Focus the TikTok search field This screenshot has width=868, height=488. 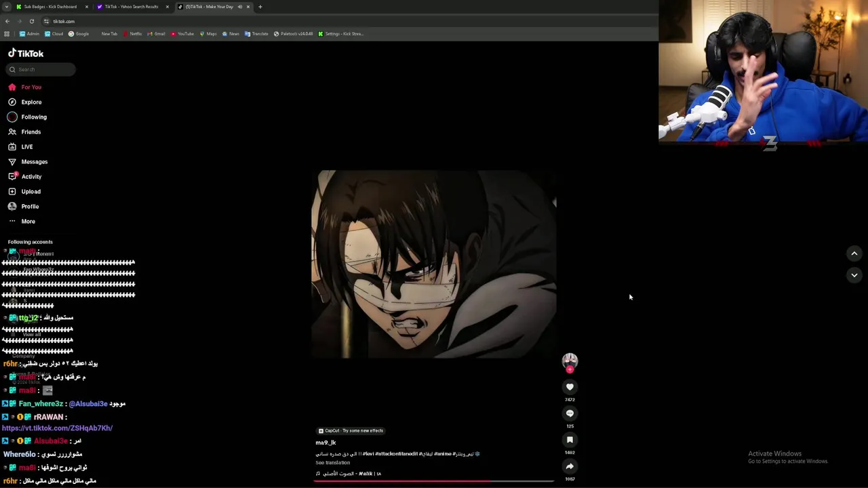click(41, 69)
